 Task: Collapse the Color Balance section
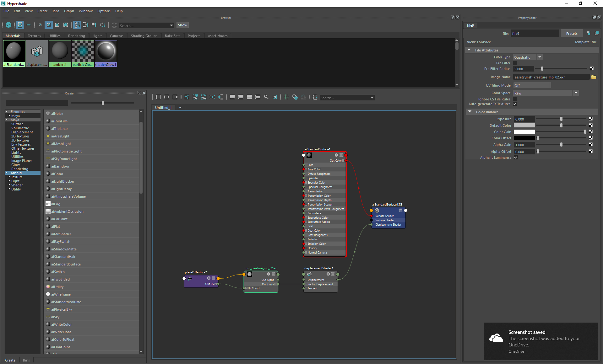coord(470,112)
